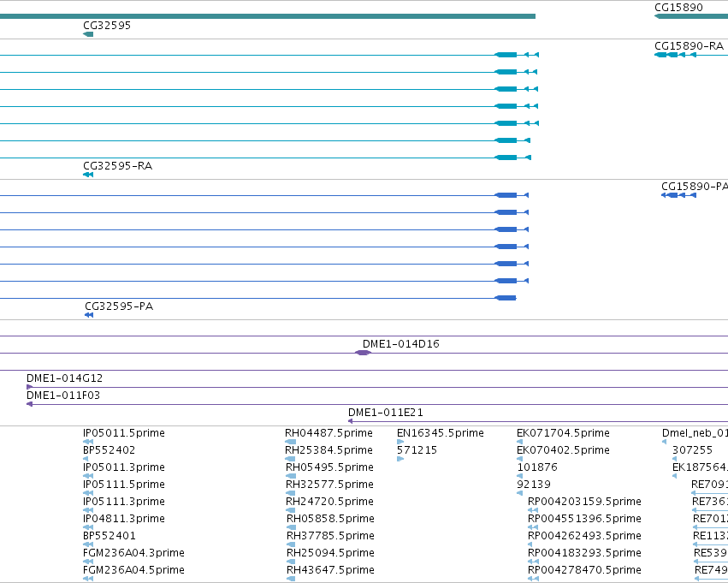728x583 pixels.
Task: Select the DME1-014D16 clone label
Action: (400, 344)
